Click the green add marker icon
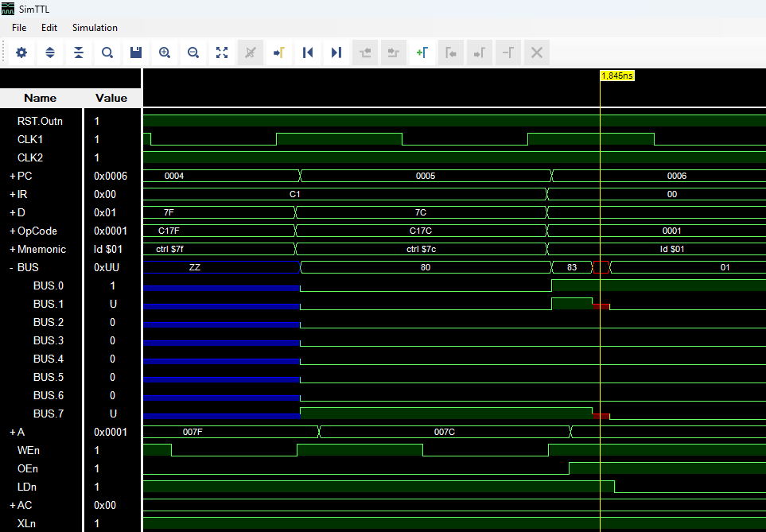The height and width of the screenshot is (532, 766). [422, 52]
